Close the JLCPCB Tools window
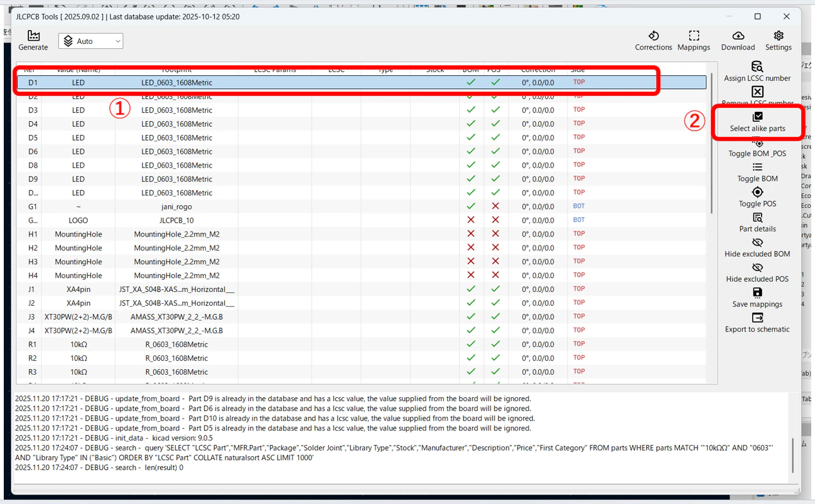The height and width of the screenshot is (504, 815). coord(787,16)
